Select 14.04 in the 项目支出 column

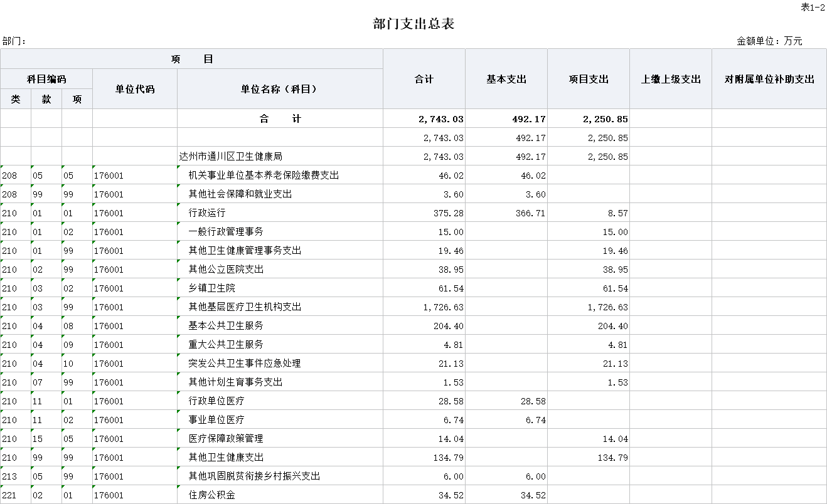[x=616, y=439]
